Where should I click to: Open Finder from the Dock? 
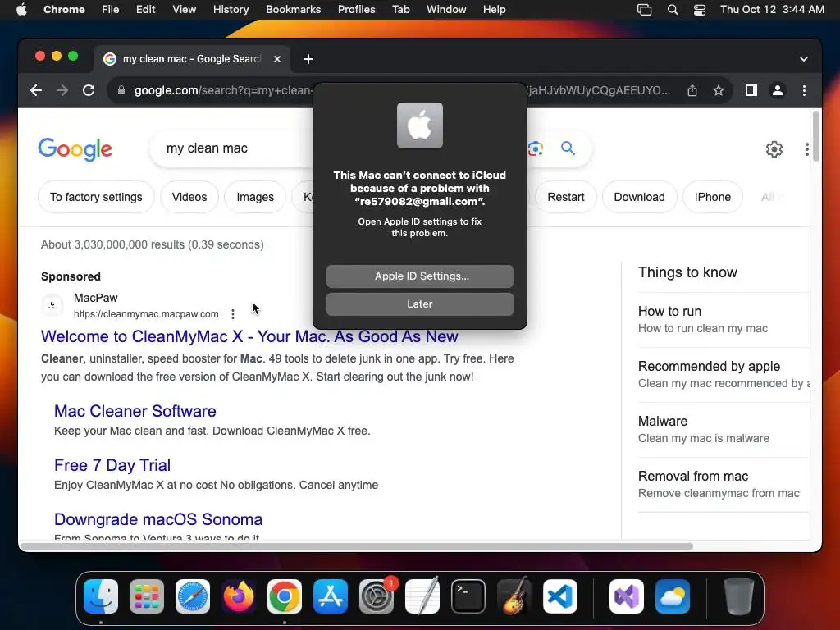[101, 596]
